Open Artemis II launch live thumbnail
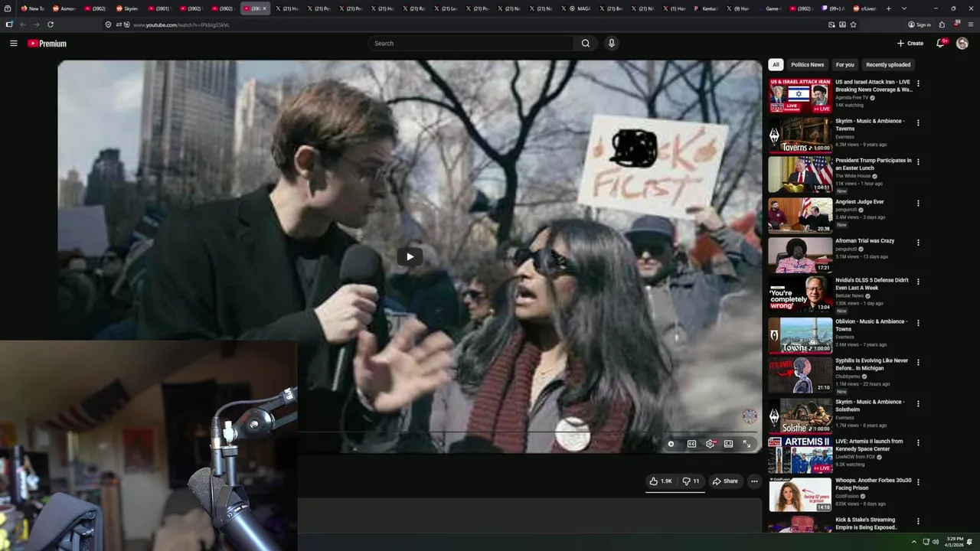Image resolution: width=980 pixels, height=551 pixels. tap(800, 455)
